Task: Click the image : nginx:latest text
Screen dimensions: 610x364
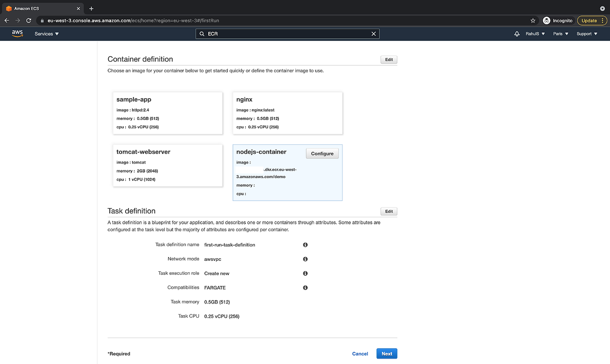Action: tap(255, 110)
